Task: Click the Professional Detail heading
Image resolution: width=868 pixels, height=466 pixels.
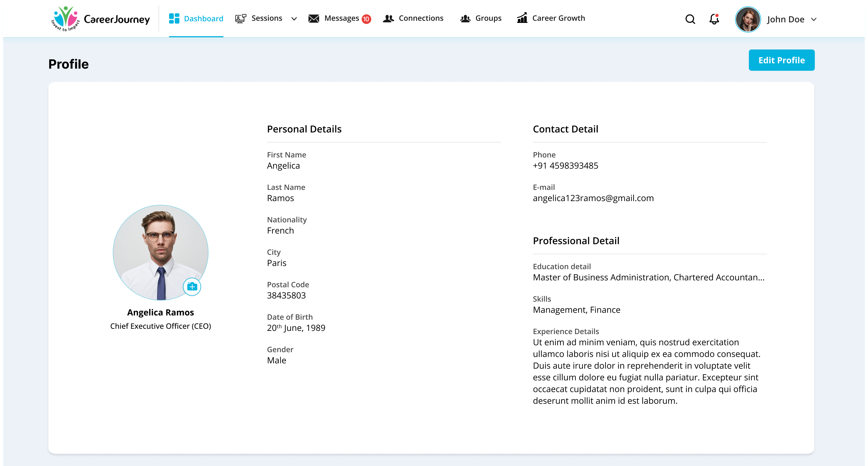Action: [x=576, y=241]
